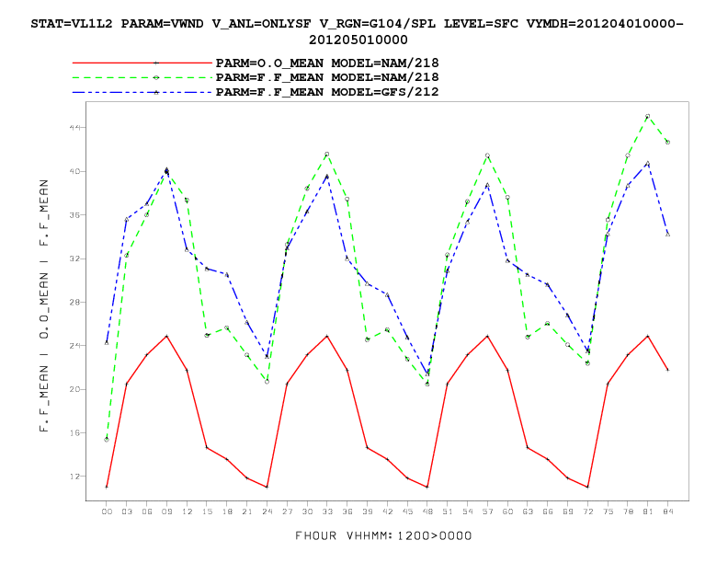Click x-axis tick label 00
Screen dimensions: 728x563
[x=107, y=511]
